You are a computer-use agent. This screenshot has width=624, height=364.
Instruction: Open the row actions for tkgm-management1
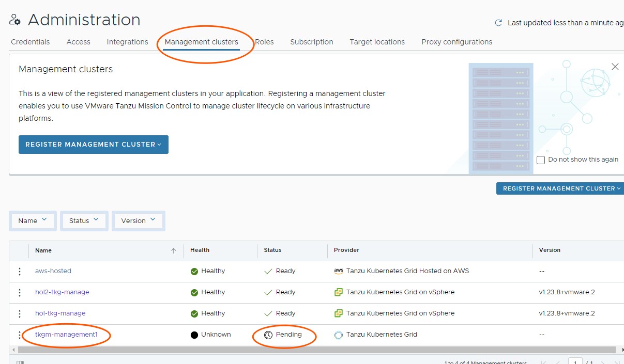20,335
